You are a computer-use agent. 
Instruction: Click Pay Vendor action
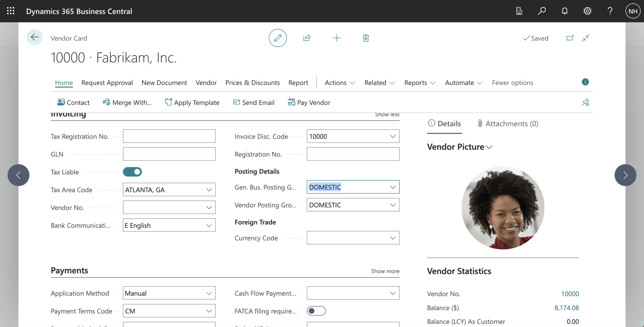point(309,102)
